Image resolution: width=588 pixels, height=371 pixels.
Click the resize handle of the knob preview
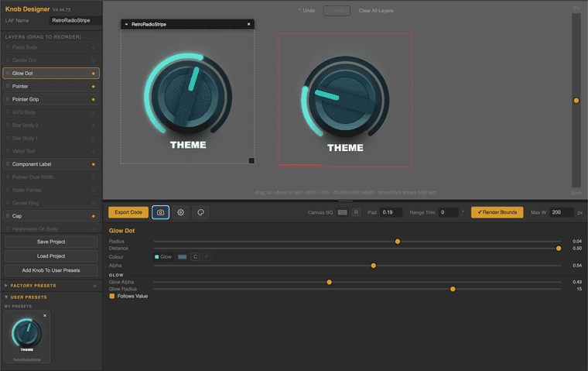click(251, 161)
